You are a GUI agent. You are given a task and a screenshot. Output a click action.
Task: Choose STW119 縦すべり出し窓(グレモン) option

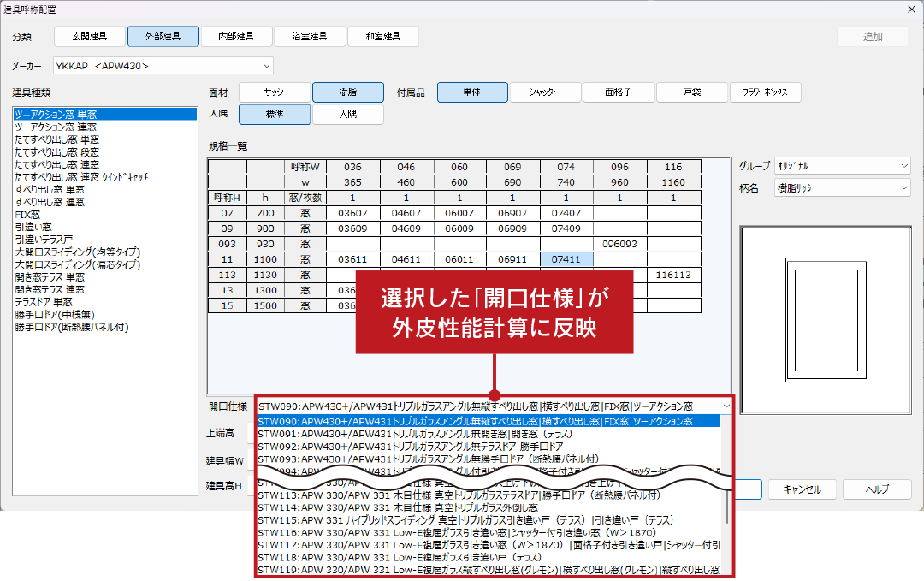pos(489,570)
